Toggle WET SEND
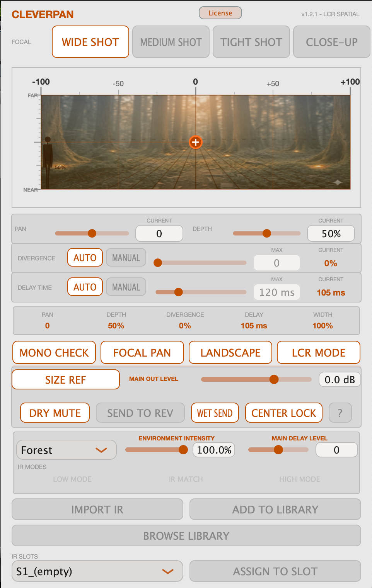This screenshot has height=588, width=372. [x=215, y=413]
